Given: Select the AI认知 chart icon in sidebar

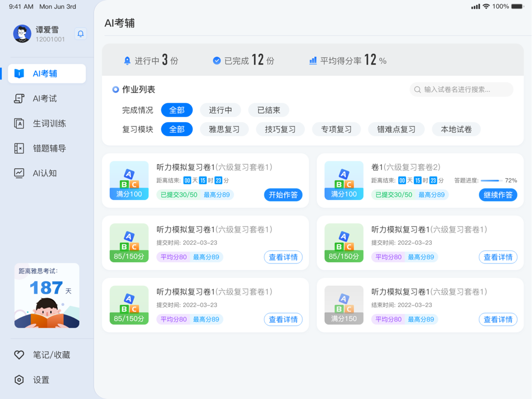Looking at the screenshot, I should point(20,173).
